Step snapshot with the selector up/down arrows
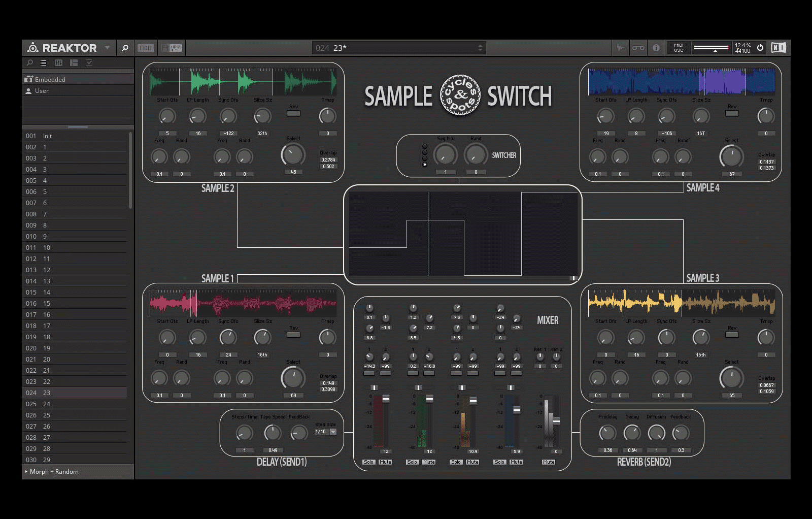This screenshot has height=519, width=812. point(480,48)
